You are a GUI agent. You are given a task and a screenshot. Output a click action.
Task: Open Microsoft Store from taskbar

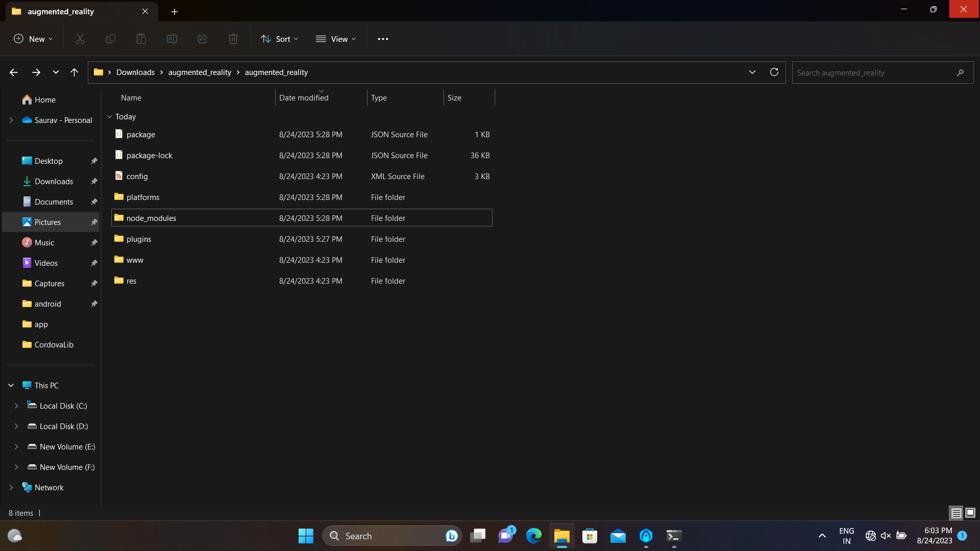tap(590, 536)
